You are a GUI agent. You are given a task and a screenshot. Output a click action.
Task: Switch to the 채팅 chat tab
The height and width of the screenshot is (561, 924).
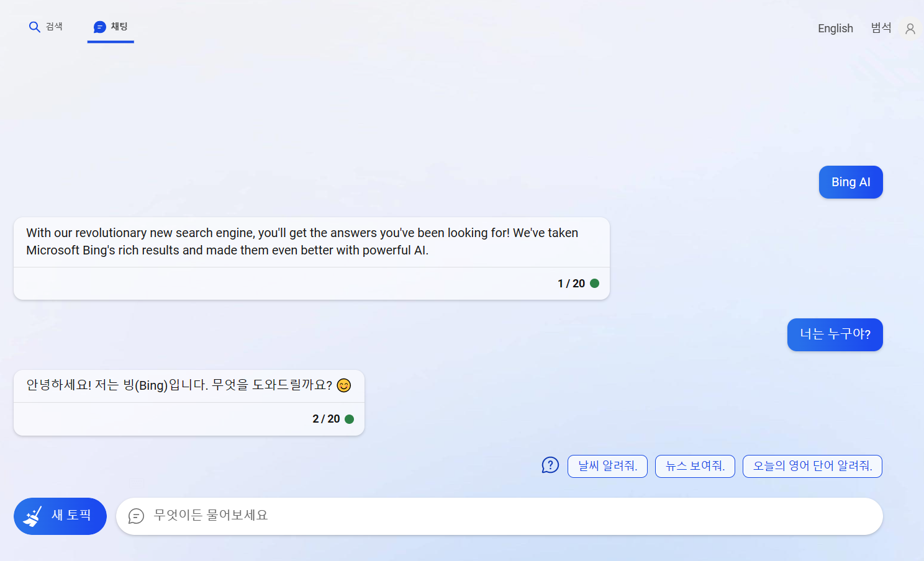coord(111,27)
